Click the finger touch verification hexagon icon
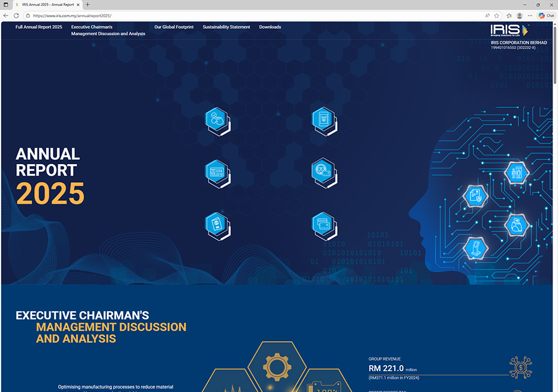The image size is (558, 392). pyautogui.click(x=216, y=119)
